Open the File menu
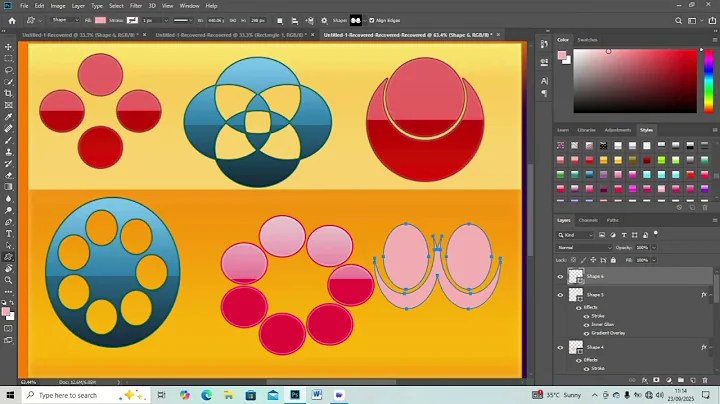Image resolution: width=720 pixels, height=404 pixels. coord(24,6)
